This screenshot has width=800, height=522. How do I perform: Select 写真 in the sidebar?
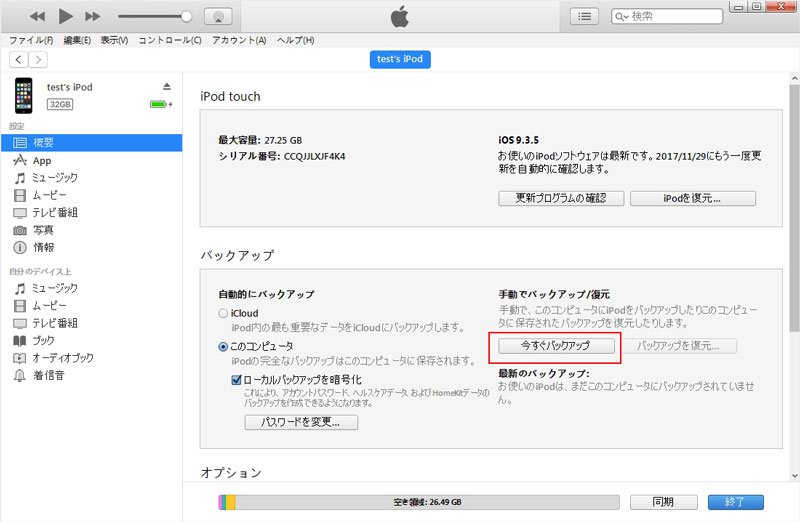[x=91, y=230]
